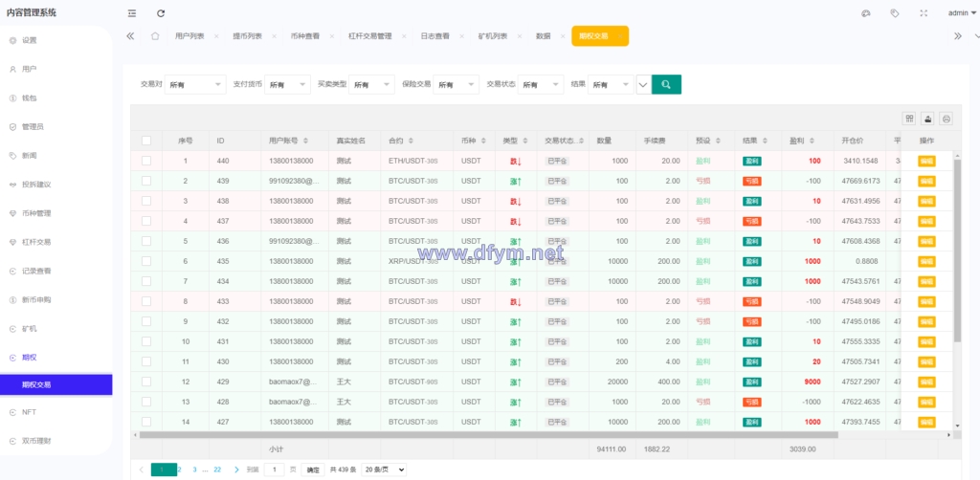Close the 杠杆交易管理 tab

click(x=404, y=36)
